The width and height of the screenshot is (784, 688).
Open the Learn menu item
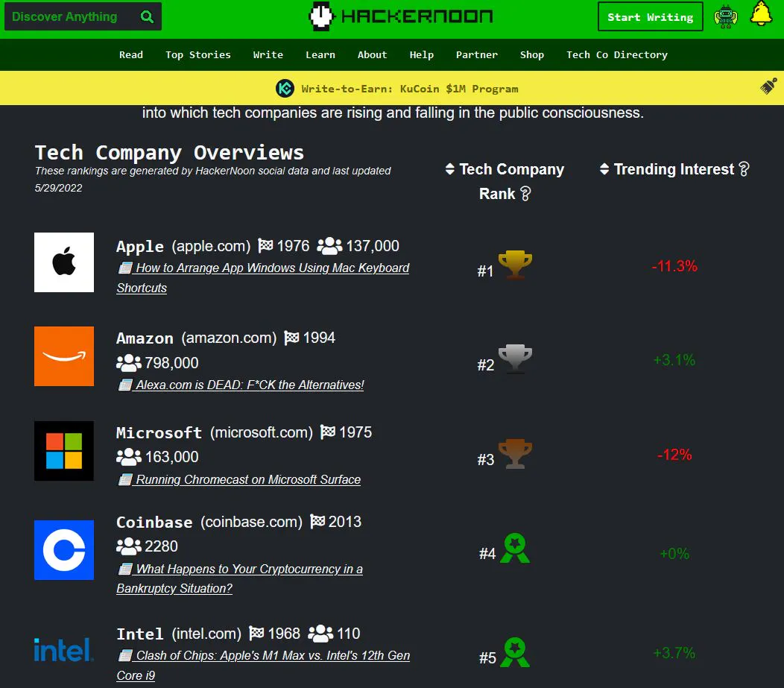(x=320, y=54)
